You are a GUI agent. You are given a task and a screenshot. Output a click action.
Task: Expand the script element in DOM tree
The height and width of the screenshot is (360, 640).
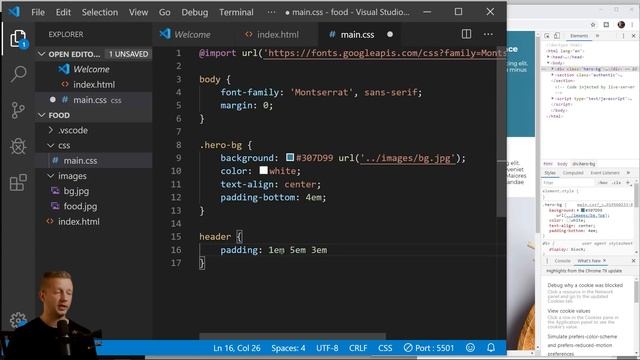point(552,98)
